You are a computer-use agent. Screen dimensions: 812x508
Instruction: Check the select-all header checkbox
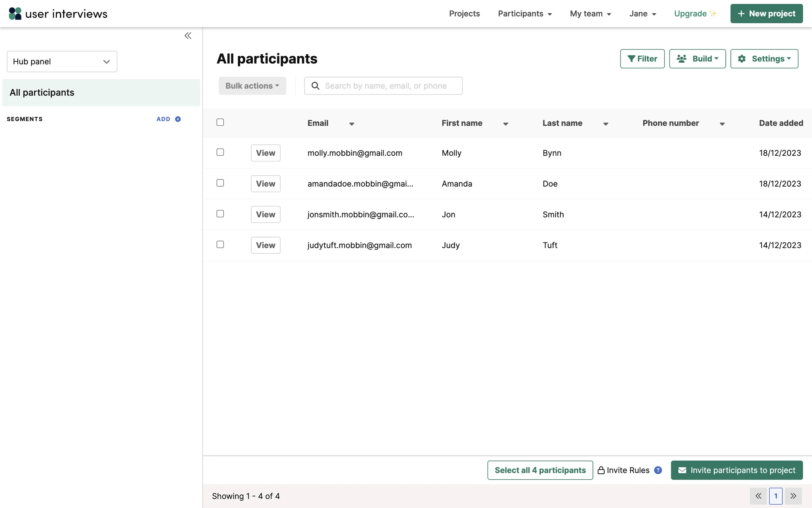click(220, 122)
